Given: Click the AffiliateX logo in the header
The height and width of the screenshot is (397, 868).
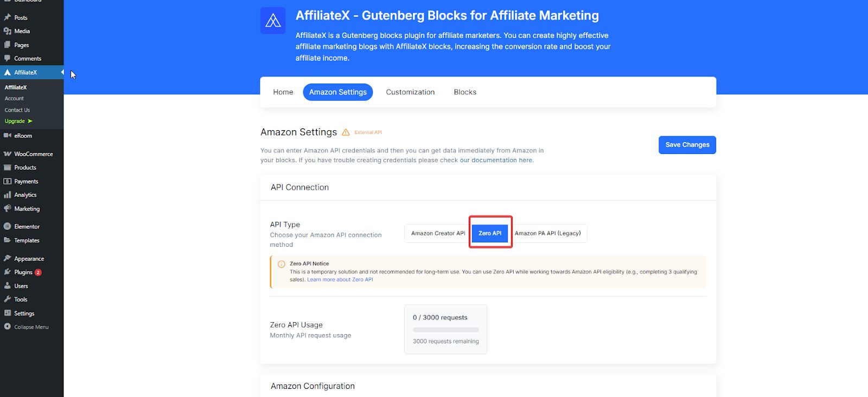Looking at the screenshot, I should [x=273, y=20].
